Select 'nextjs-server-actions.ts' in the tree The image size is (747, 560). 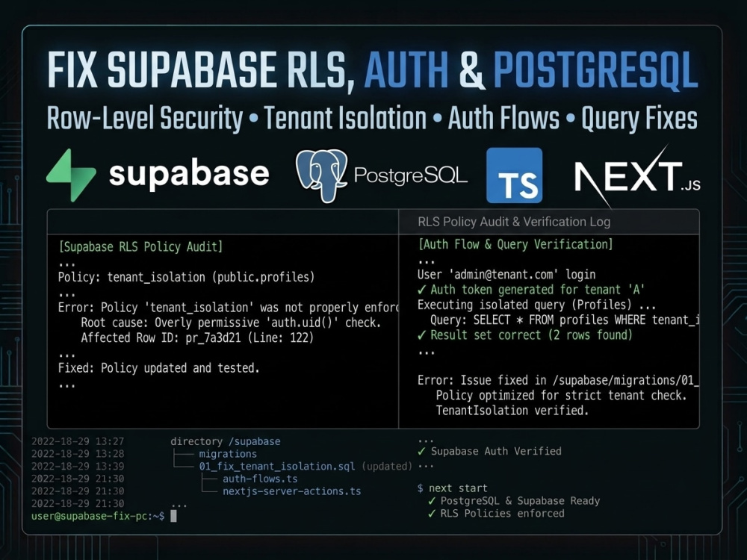[291, 491]
